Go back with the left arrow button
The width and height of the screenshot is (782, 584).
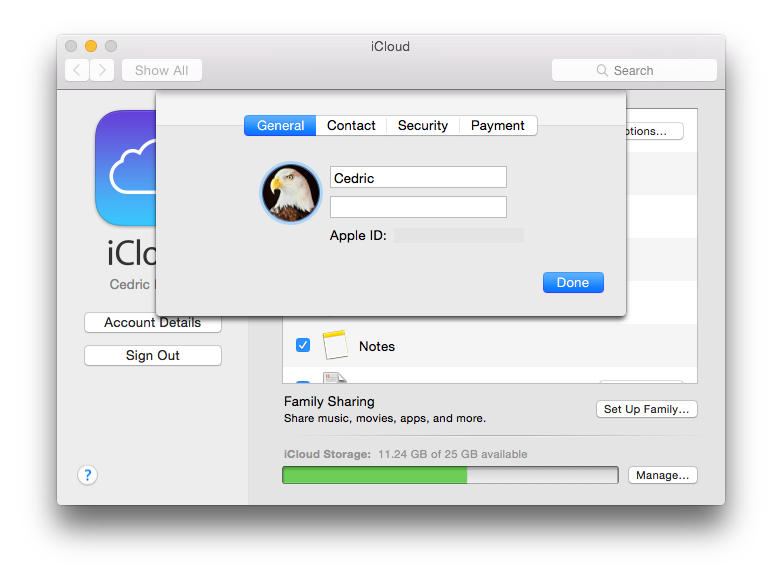(x=77, y=70)
